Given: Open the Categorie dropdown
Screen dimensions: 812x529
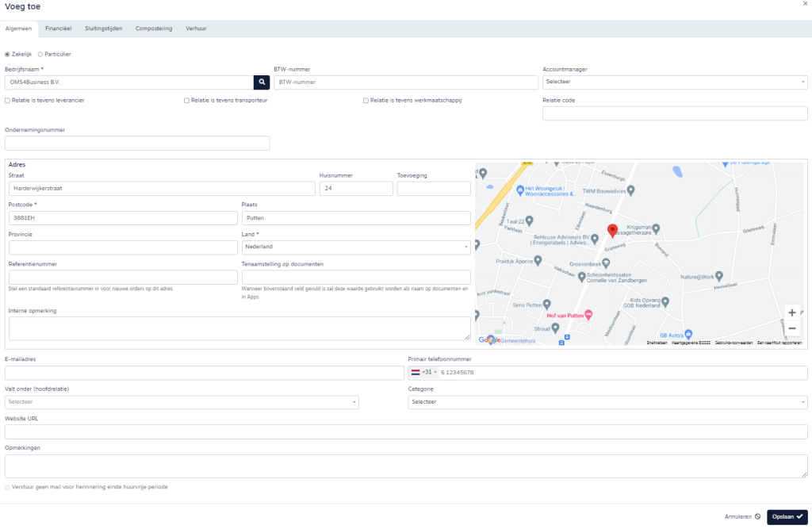Looking at the screenshot, I should tap(607, 402).
